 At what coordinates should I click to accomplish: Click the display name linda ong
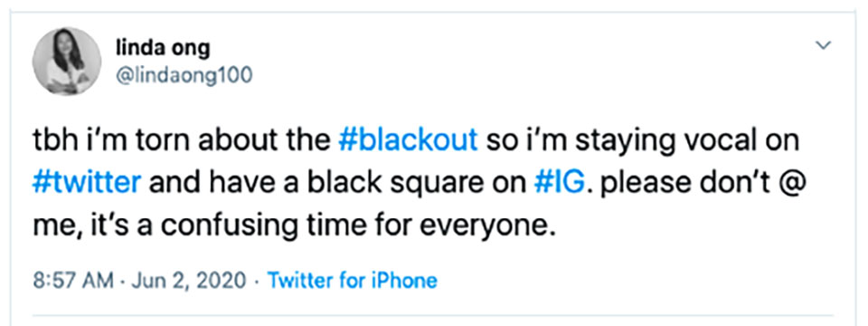tap(163, 49)
